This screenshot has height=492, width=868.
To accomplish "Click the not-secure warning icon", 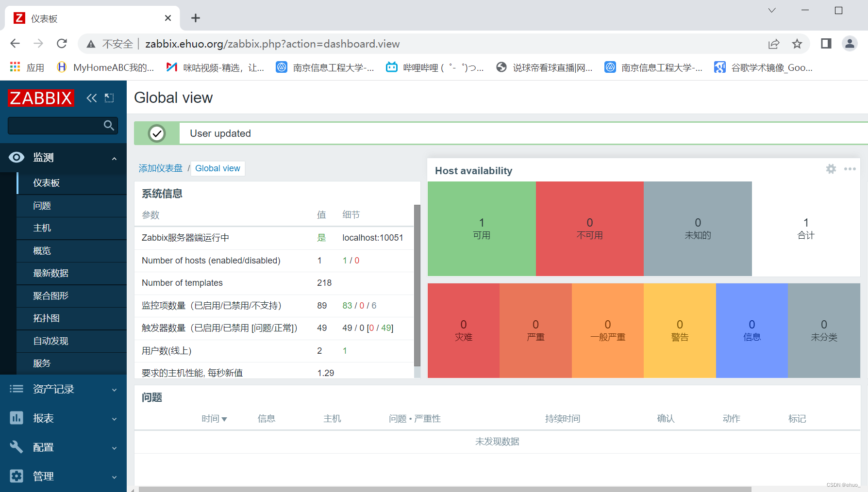I will coord(91,44).
